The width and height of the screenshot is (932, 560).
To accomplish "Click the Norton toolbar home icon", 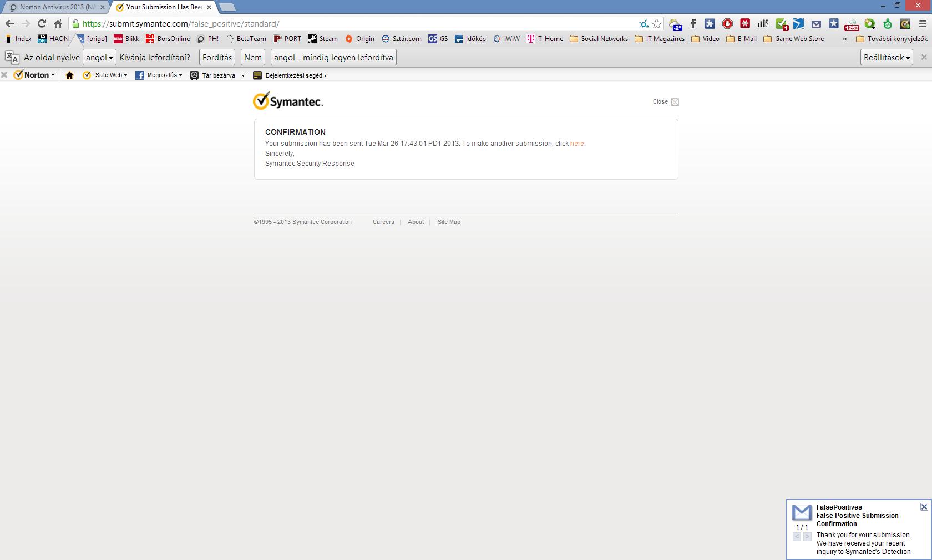I will 69,75.
